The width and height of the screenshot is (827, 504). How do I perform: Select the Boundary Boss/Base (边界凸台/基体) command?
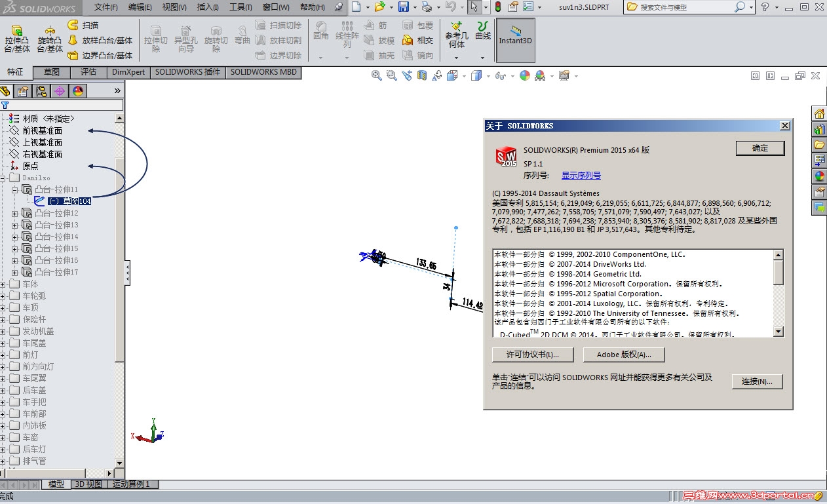(100, 55)
